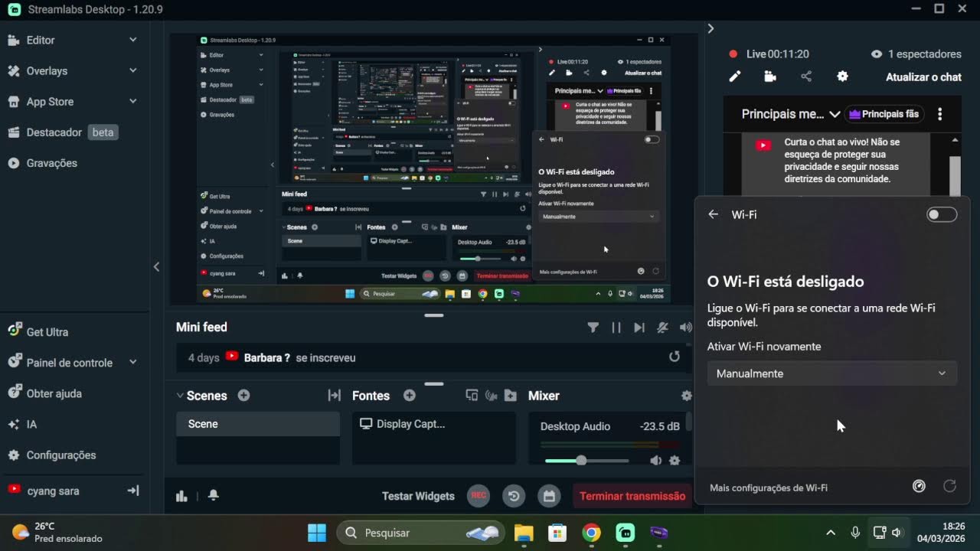Screen dimensions: 980x551
Task: Go back from the Wi-Fi panel
Action: 714,215
